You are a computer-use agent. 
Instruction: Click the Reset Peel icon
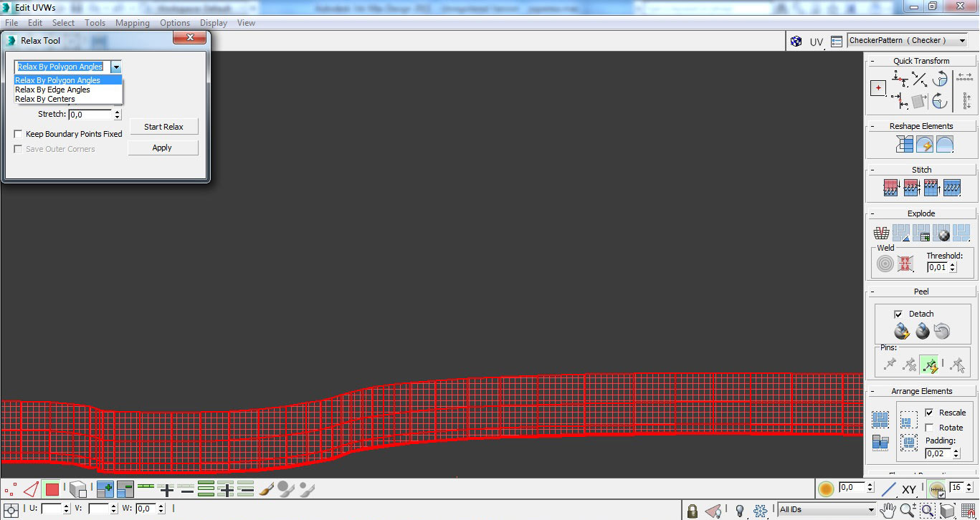[942, 331]
